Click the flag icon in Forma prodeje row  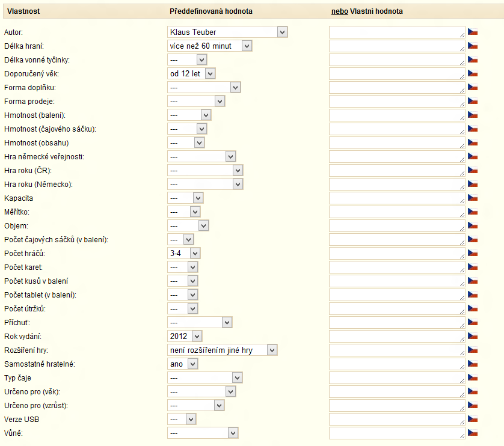pos(473,101)
